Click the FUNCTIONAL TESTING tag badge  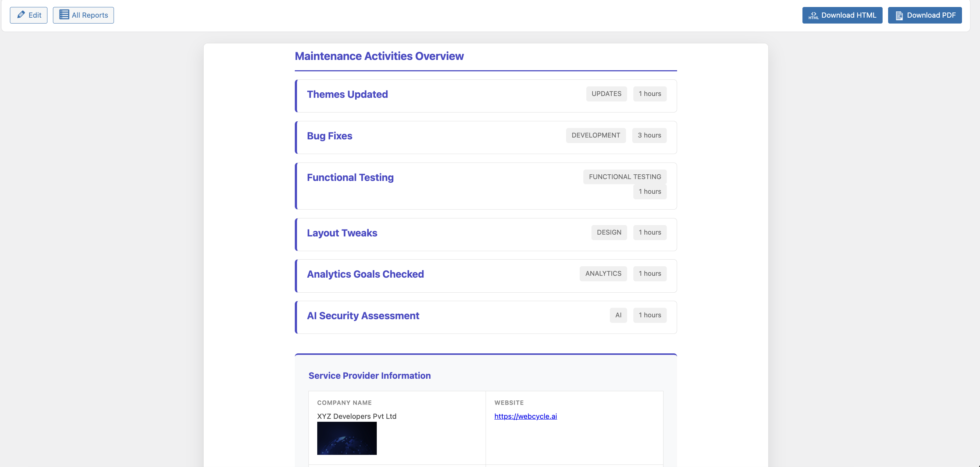click(x=624, y=177)
